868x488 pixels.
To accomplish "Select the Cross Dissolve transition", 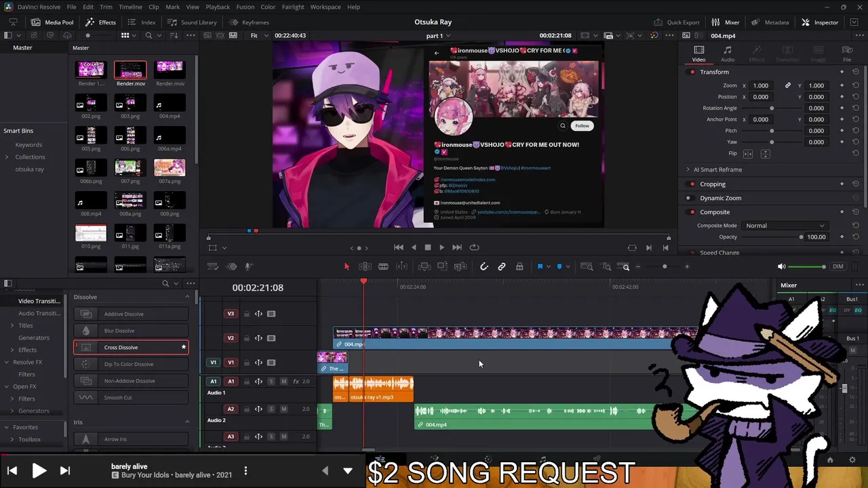I will (x=131, y=347).
